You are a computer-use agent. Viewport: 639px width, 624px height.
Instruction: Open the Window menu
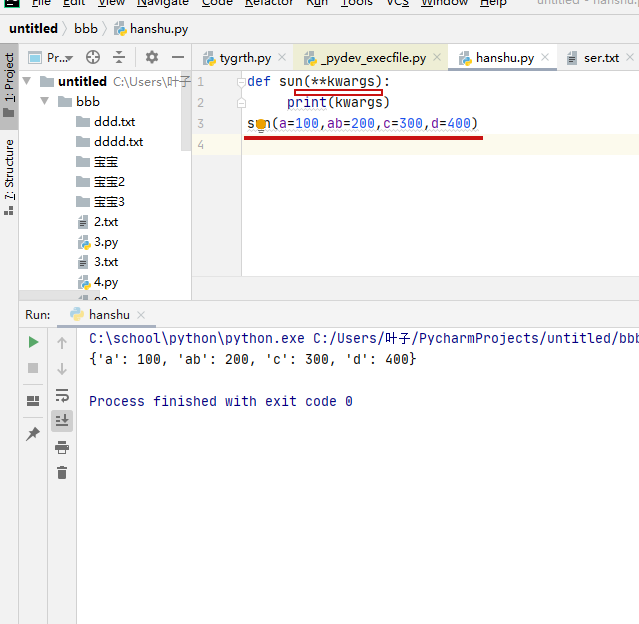coord(444,3)
